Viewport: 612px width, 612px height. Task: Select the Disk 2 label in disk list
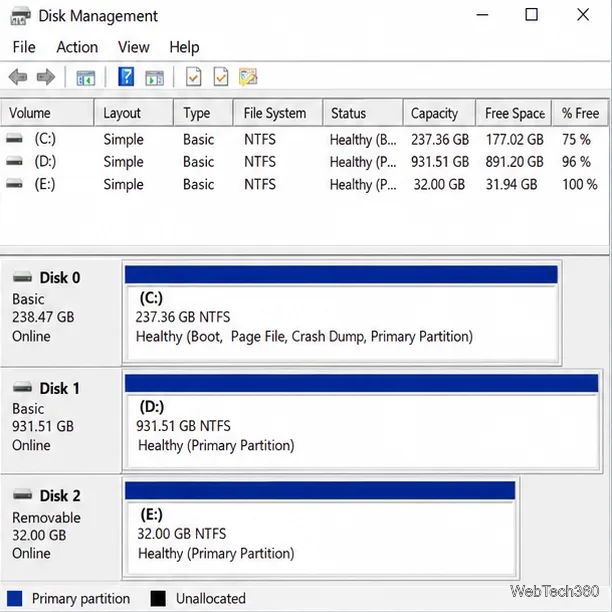coord(60,496)
